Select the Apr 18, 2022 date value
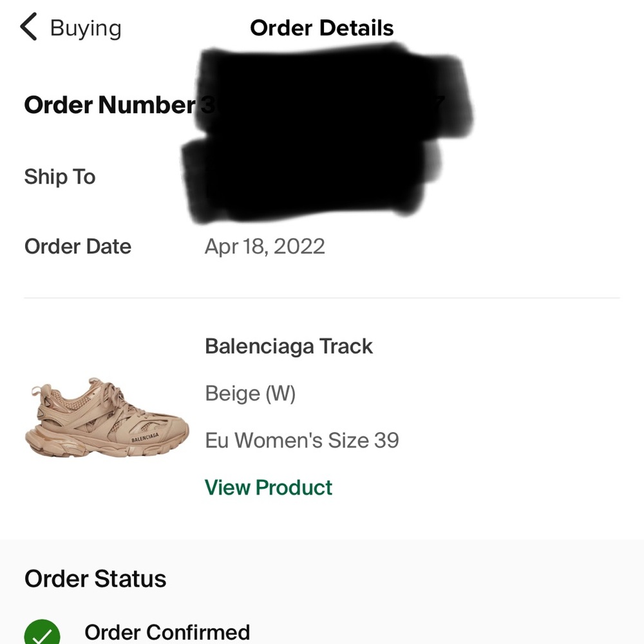The image size is (644, 644). (265, 247)
